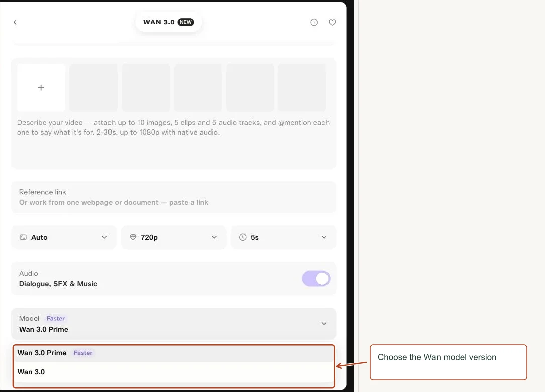Image resolution: width=545 pixels, height=392 pixels.
Task: Click the clock icon beside 5s
Action: (x=243, y=237)
